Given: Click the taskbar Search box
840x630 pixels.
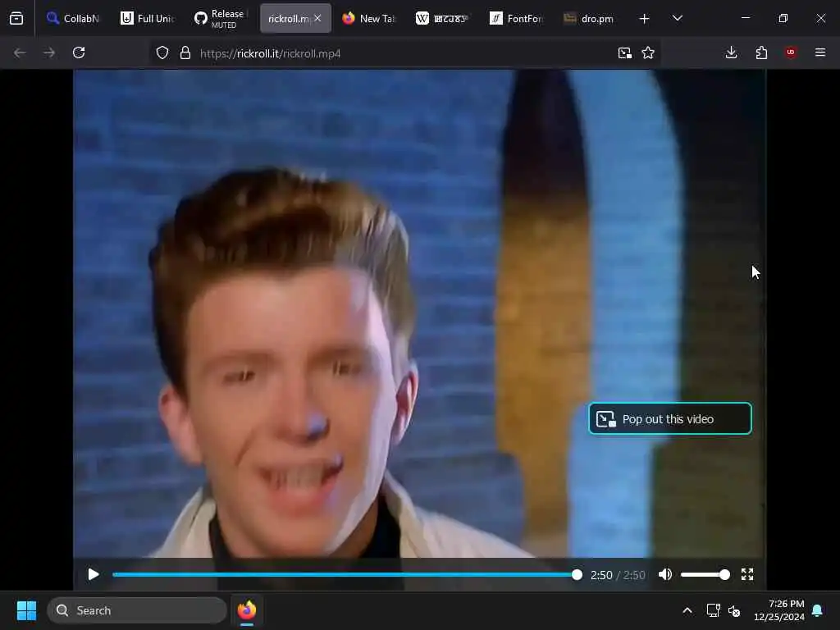Looking at the screenshot, I should point(137,610).
